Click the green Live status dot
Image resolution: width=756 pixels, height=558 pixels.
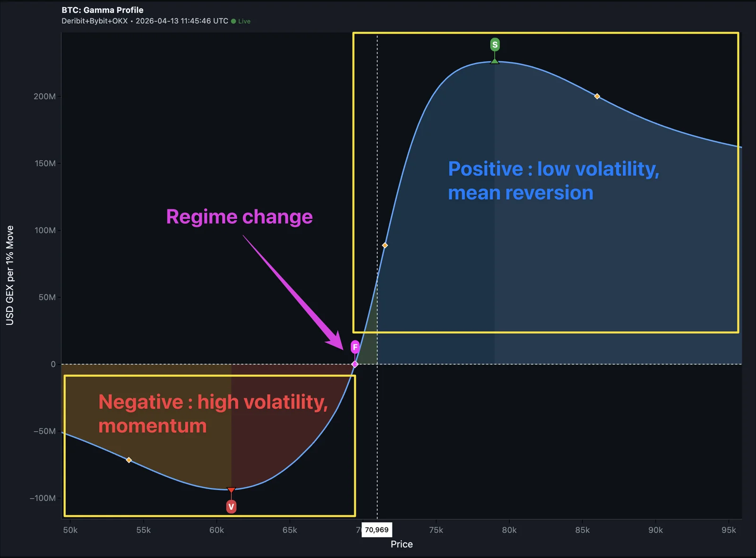234,21
